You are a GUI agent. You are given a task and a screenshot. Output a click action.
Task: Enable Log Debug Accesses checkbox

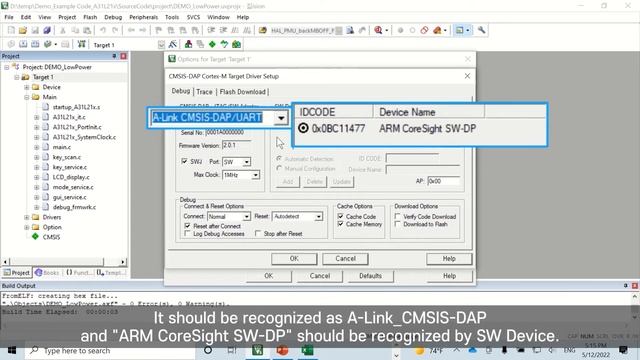(x=187, y=233)
